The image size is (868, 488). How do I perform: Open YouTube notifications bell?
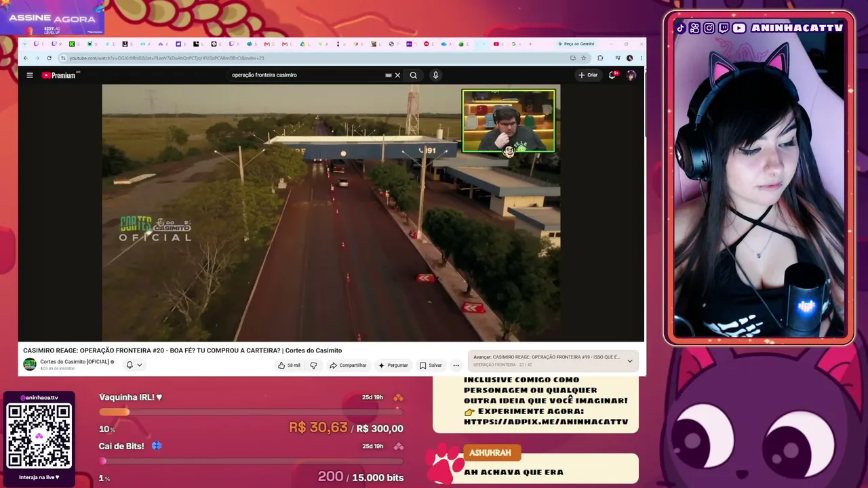point(612,75)
